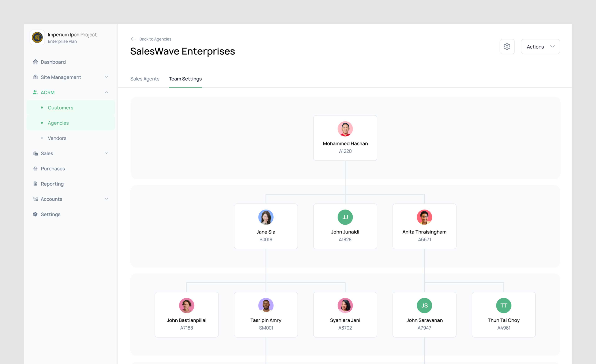Viewport: 596px width, 364px height.
Task: Click the Dashboard home icon
Action: pos(35,62)
